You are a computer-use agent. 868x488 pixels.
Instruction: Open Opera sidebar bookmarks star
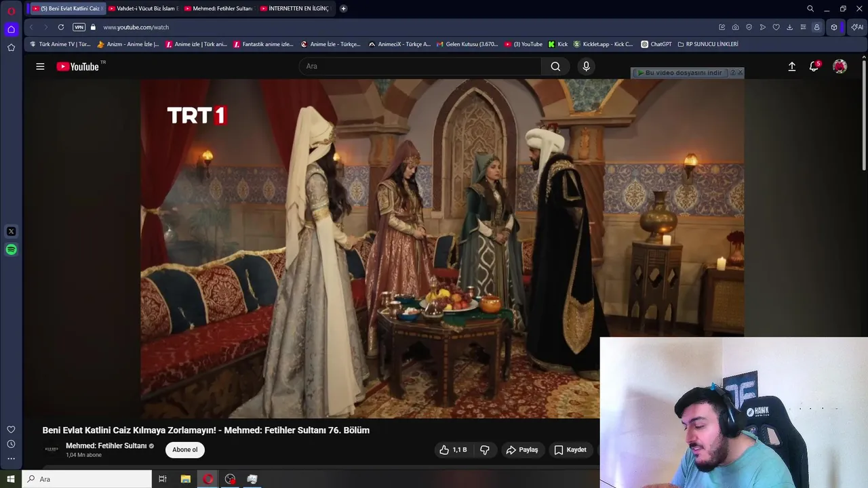[x=11, y=47]
